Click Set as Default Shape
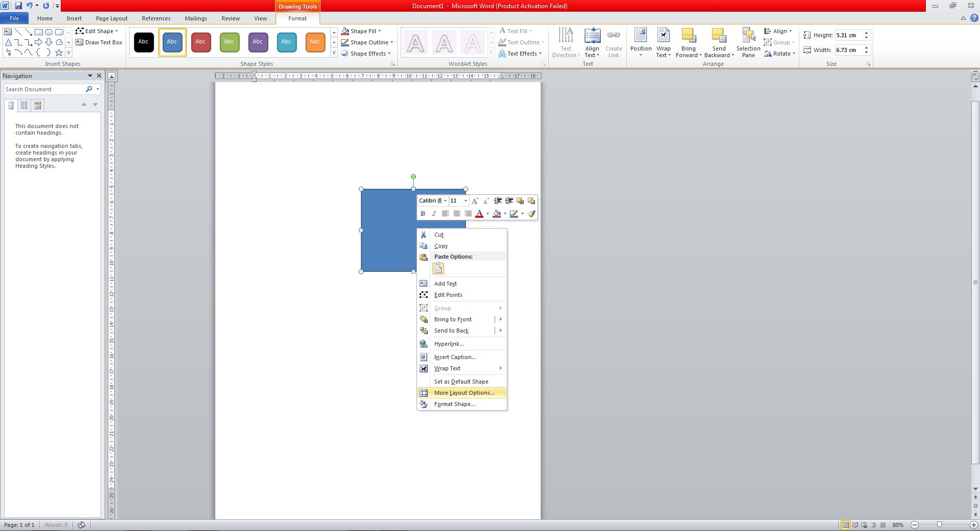 click(462, 382)
